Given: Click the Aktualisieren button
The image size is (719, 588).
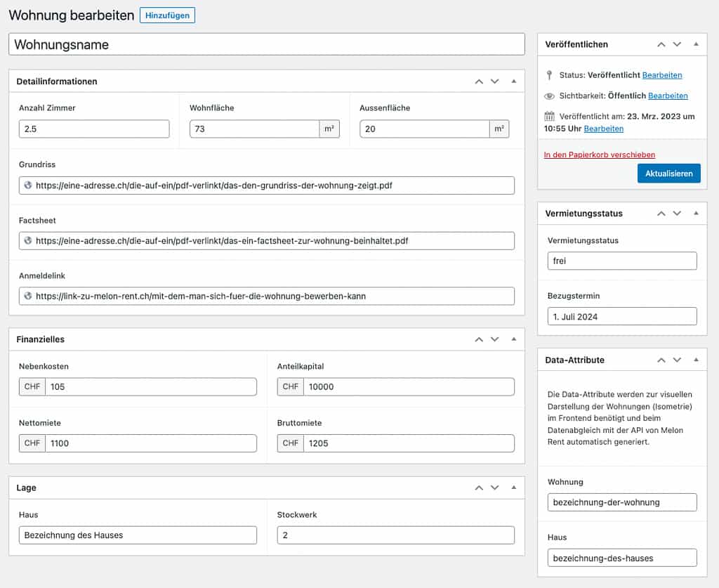Looking at the screenshot, I should pyautogui.click(x=669, y=174).
